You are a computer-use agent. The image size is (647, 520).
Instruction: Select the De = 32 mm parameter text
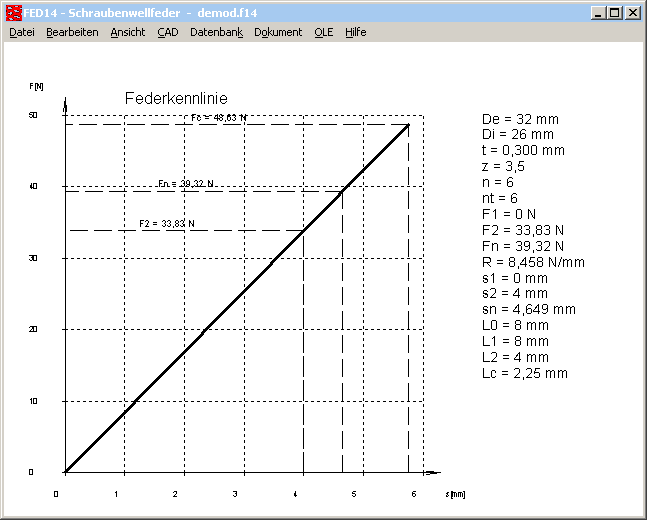520,119
